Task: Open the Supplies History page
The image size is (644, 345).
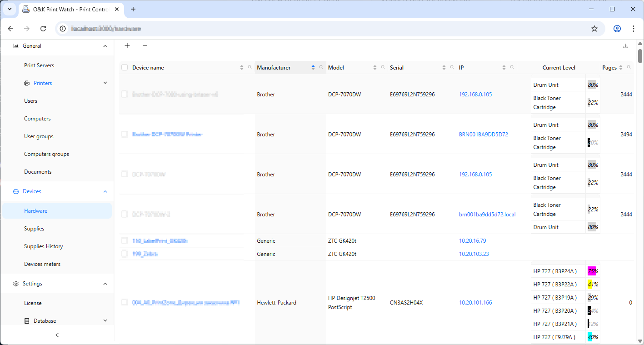Action: 44,246
